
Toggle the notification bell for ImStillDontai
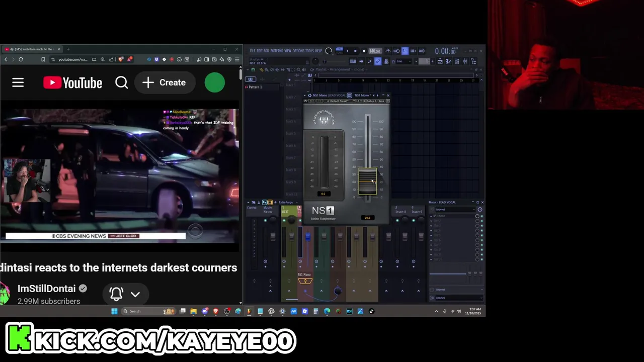click(116, 294)
